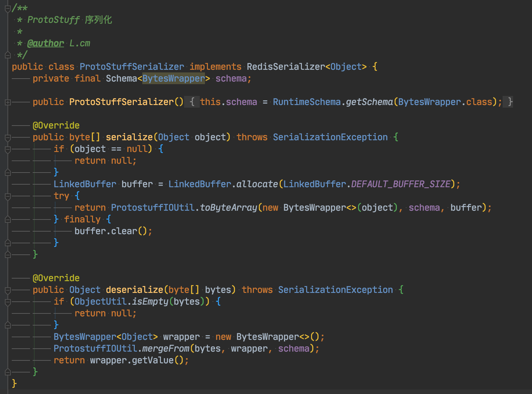
Task: Click 'SerializationException' in the serialize signature
Action: pos(330,137)
